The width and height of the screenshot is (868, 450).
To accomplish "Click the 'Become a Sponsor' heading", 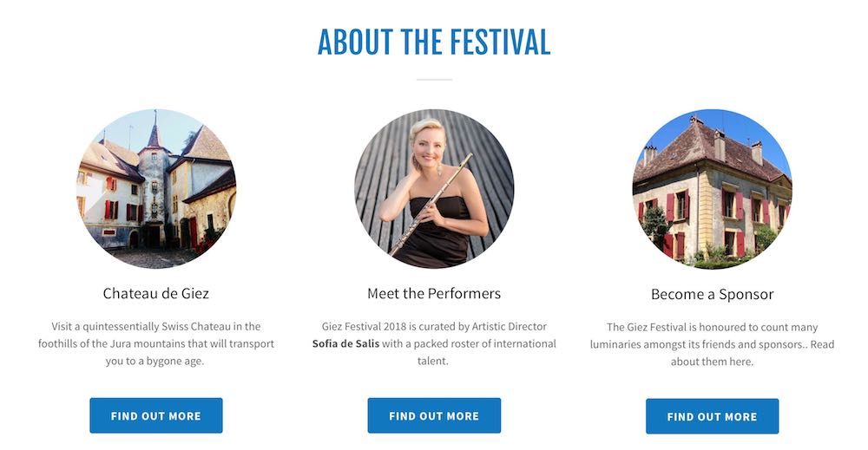I will (712, 294).
